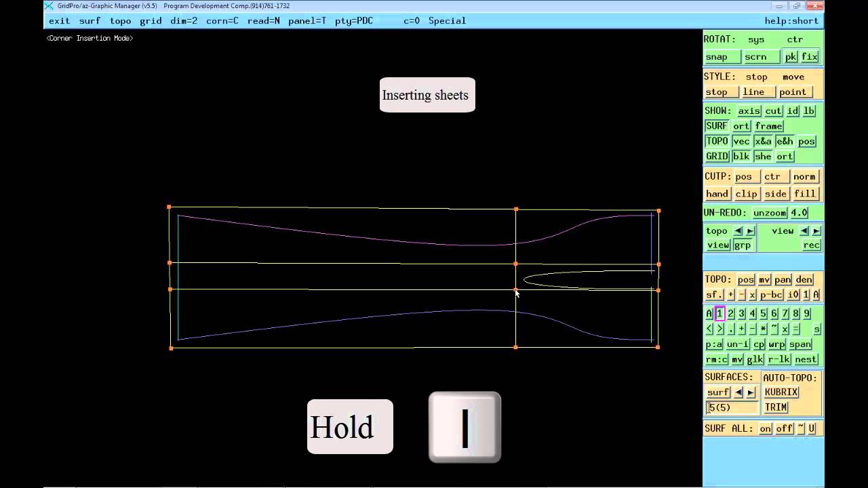Image resolution: width=868 pixels, height=488 pixels.
Task: Click the TOPO x button
Action: [x=752, y=295]
